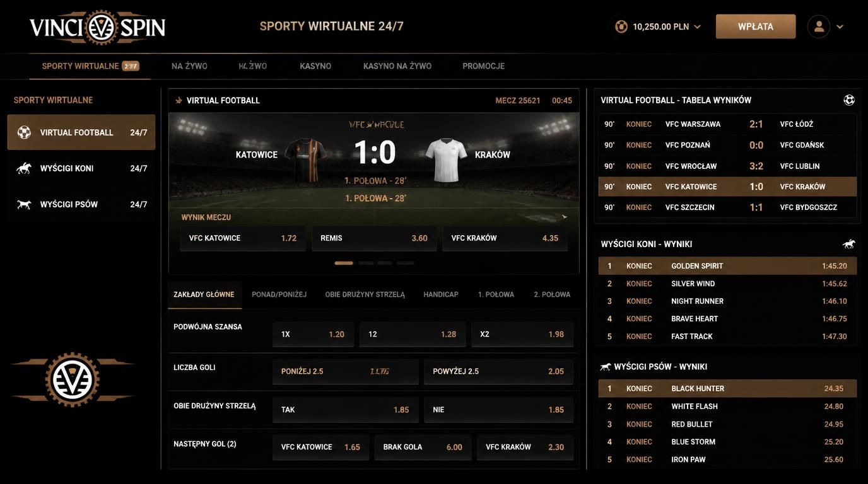Pick the Remis 3.60 odds button
868x484 pixels.
pyautogui.click(x=374, y=238)
